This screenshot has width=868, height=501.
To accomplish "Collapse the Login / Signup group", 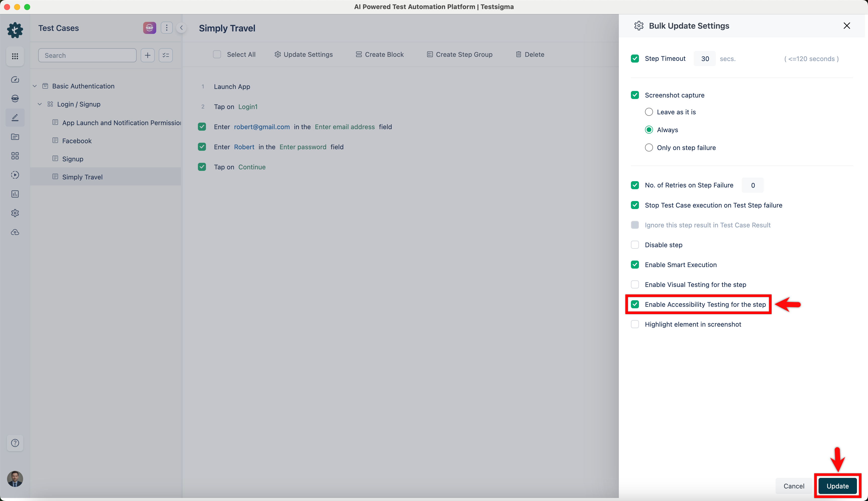I will [39, 104].
